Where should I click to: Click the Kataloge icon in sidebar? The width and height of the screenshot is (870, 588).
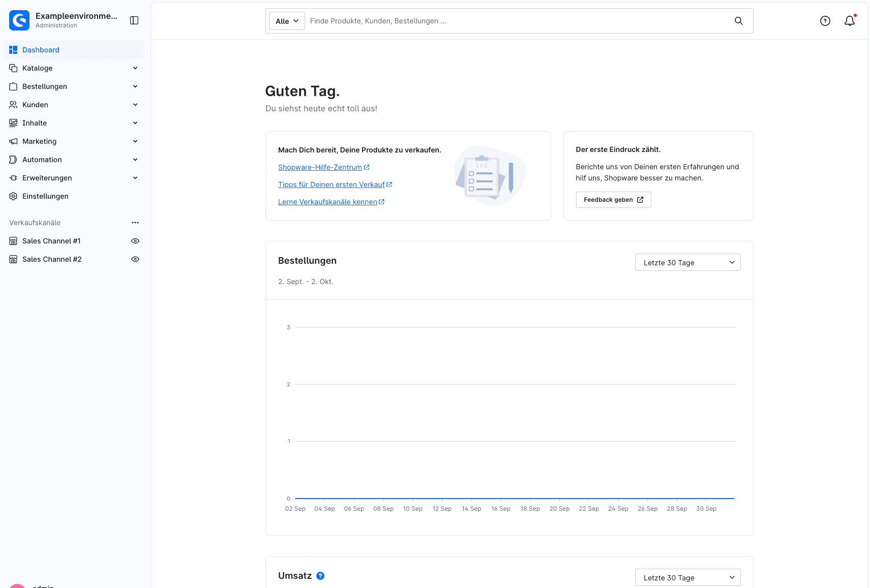coord(13,68)
